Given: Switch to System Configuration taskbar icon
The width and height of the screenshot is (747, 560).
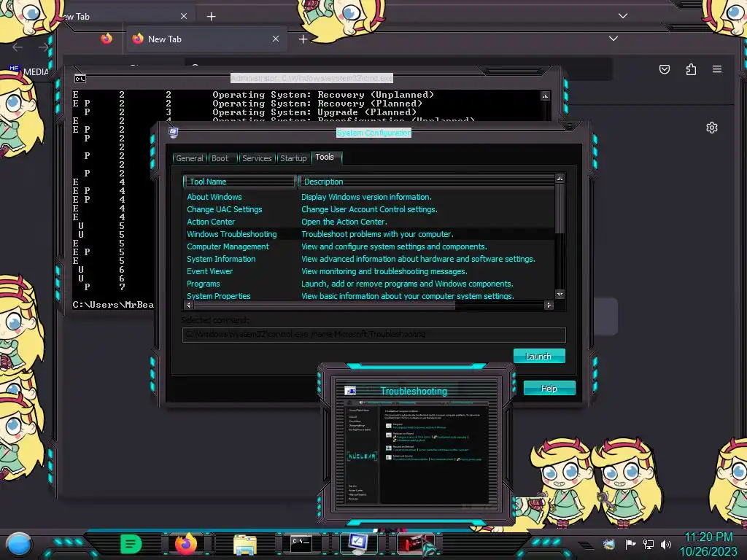Looking at the screenshot, I should pyautogui.click(x=357, y=544).
